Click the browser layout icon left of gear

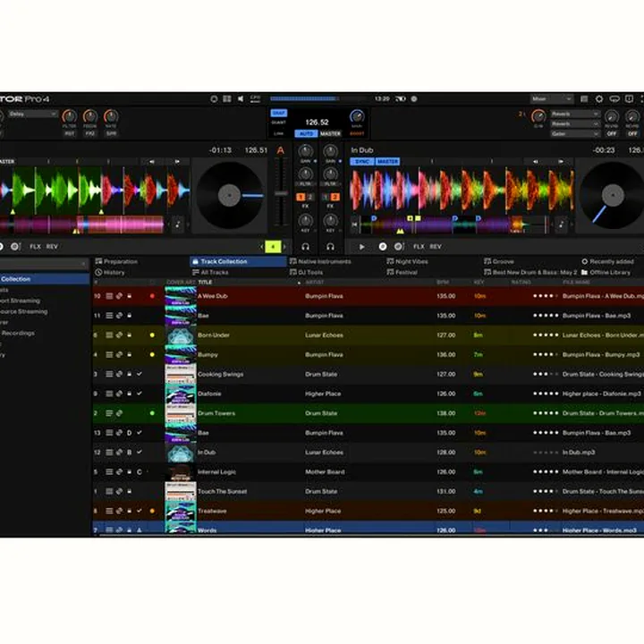coord(584,99)
